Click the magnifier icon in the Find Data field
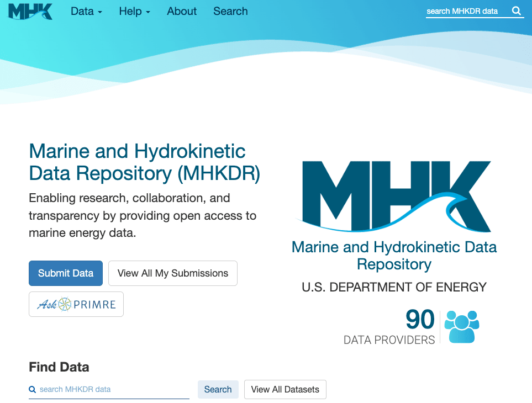 click(x=32, y=389)
